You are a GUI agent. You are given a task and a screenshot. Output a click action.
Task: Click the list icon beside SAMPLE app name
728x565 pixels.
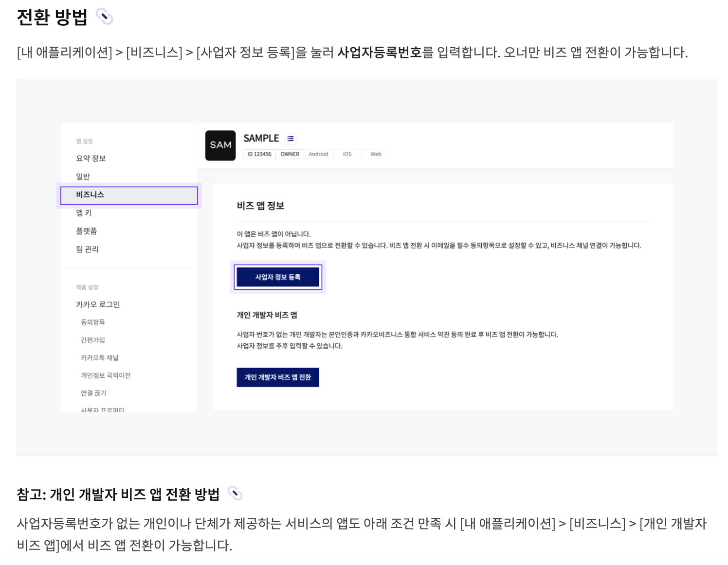tap(291, 138)
